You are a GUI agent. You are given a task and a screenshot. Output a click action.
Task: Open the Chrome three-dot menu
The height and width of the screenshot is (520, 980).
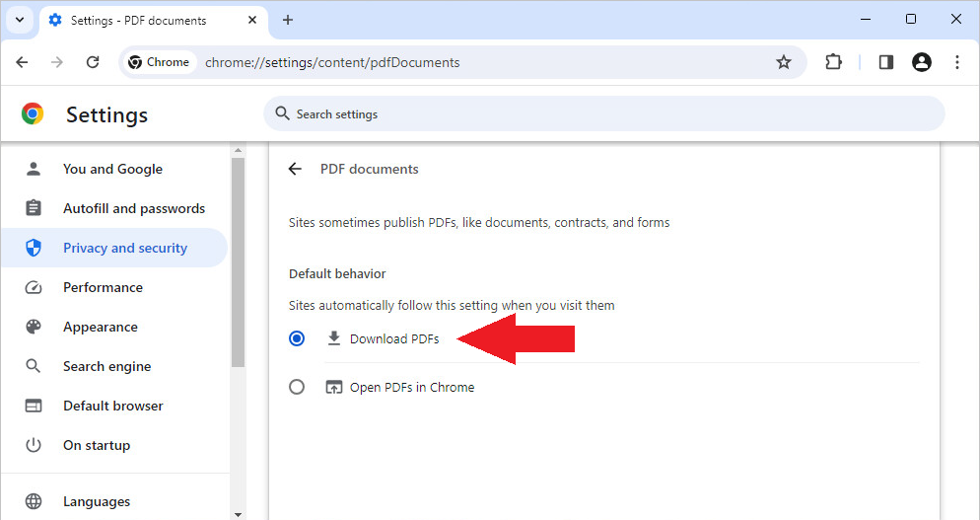(957, 62)
